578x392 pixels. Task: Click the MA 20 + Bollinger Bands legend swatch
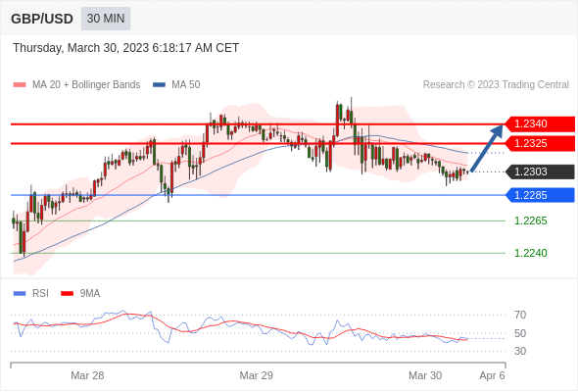tap(20, 85)
